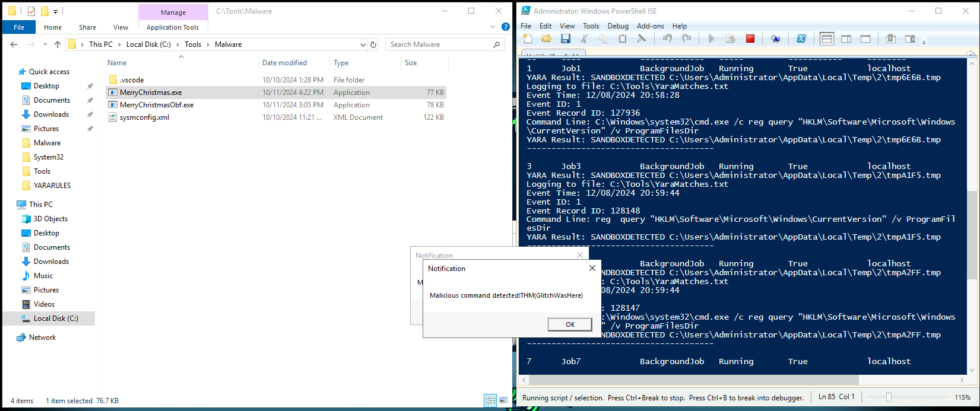Open New Remote PowerShell Tab

coord(776,39)
